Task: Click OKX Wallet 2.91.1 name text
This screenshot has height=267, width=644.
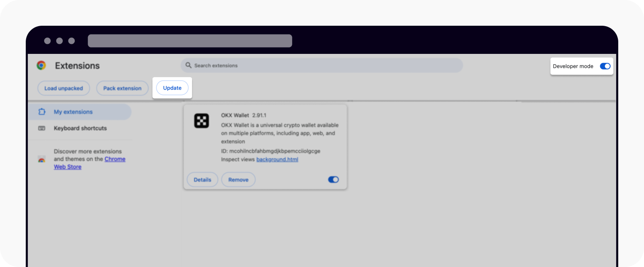Action: [244, 115]
